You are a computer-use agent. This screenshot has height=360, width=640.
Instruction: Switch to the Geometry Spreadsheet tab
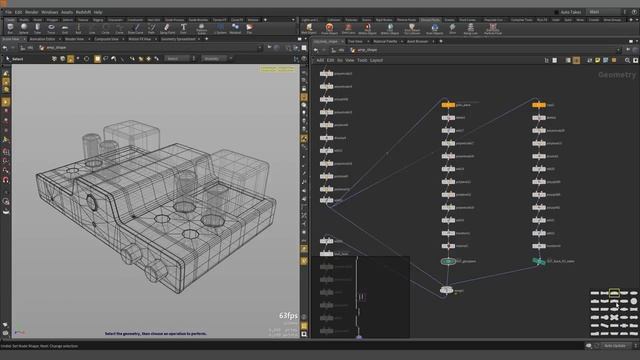click(x=178, y=39)
